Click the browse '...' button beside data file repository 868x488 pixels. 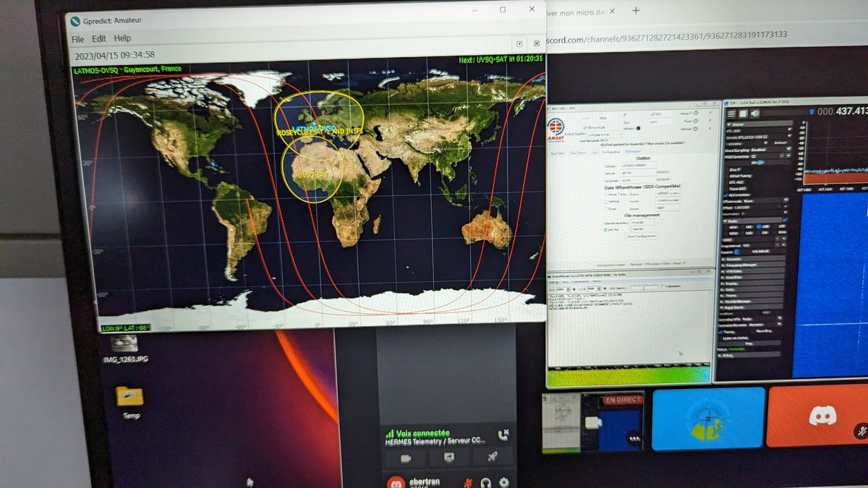pos(658,222)
